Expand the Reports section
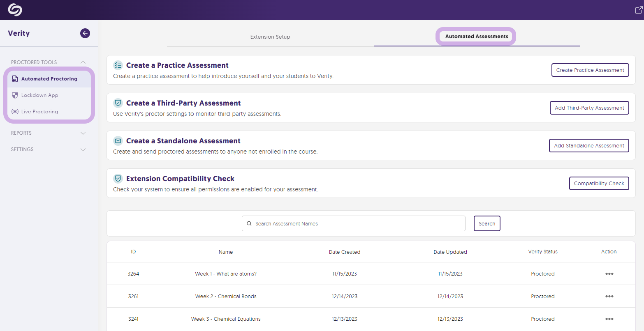Screen dimensions: 644x331 (83, 133)
